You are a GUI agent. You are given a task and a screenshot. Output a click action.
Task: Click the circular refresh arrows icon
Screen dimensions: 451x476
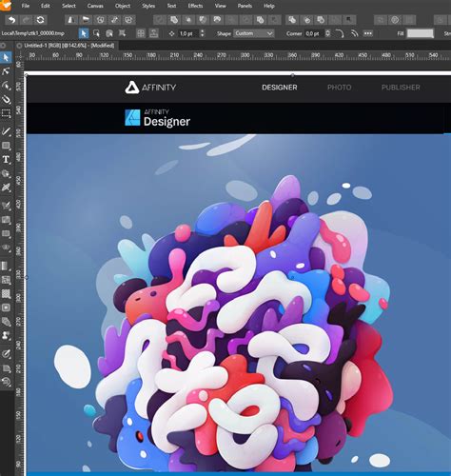tap(40, 20)
